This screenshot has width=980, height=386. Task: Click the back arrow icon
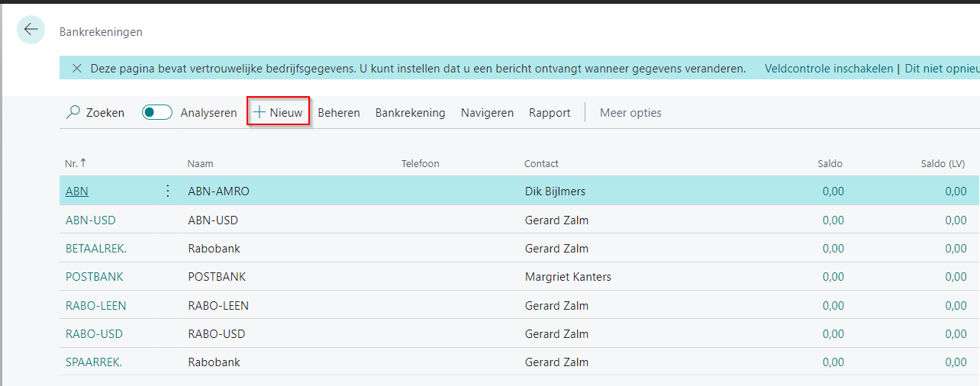pos(31,30)
